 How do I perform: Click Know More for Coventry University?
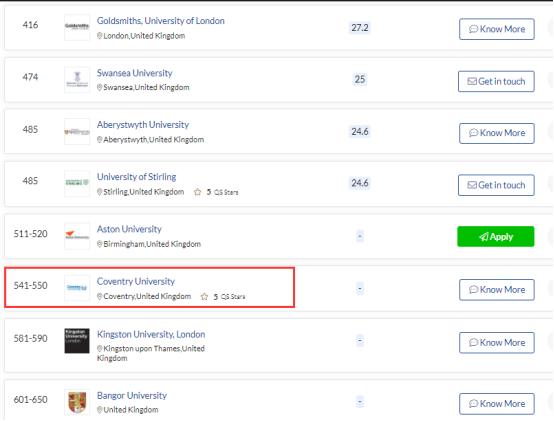(x=497, y=290)
